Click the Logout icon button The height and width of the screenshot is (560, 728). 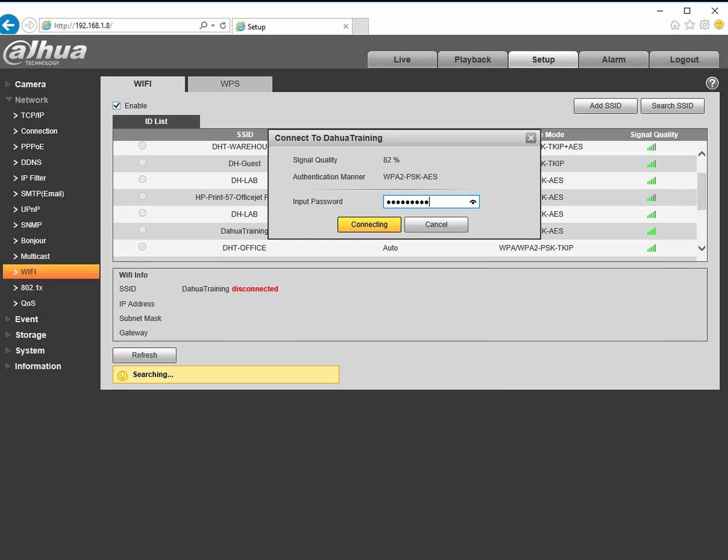tap(684, 59)
